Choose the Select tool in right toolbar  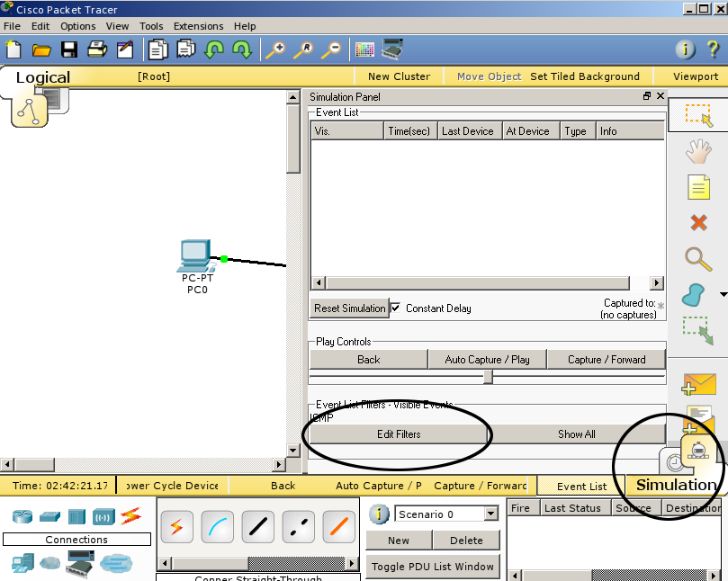(698, 115)
